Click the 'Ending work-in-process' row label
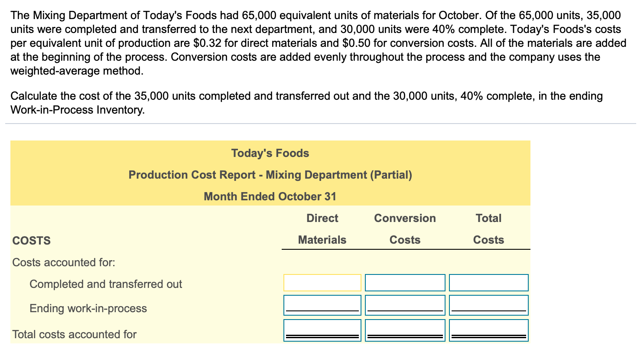 pyautogui.click(x=88, y=308)
